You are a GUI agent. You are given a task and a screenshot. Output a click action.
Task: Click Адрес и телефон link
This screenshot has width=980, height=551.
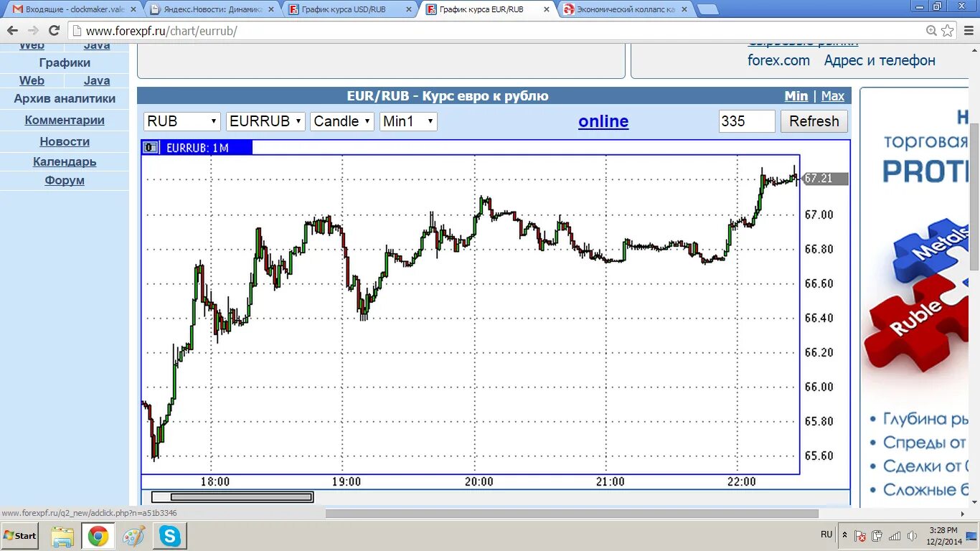tap(880, 60)
